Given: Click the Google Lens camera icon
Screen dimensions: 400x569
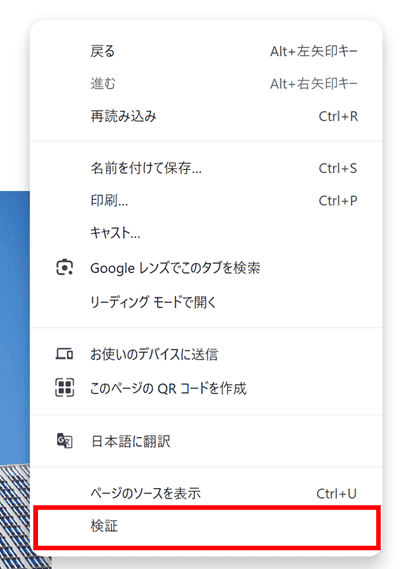Looking at the screenshot, I should (x=65, y=268).
